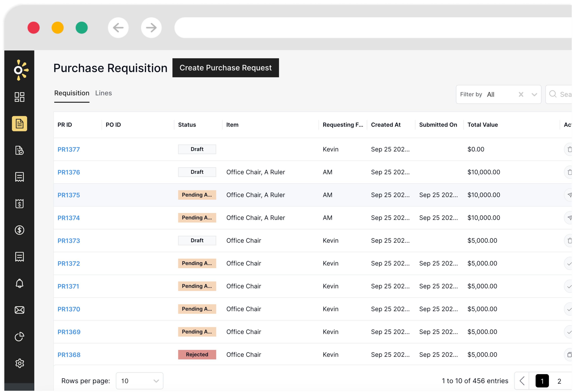The image size is (573, 392).
Task: Open the PR1369 link
Action: click(x=69, y=332)
